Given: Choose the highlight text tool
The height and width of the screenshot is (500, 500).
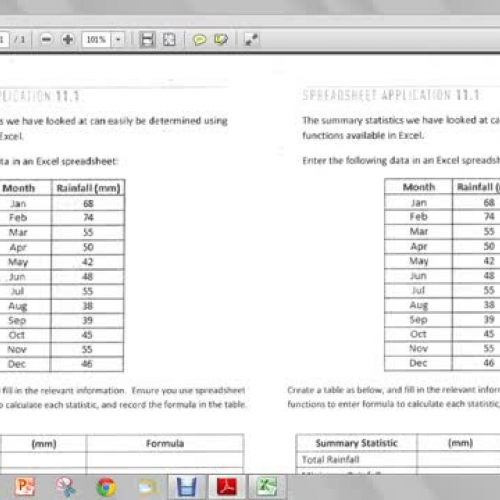Looking at the screenshot, I should pyautogui.click(x=221, y=40).
